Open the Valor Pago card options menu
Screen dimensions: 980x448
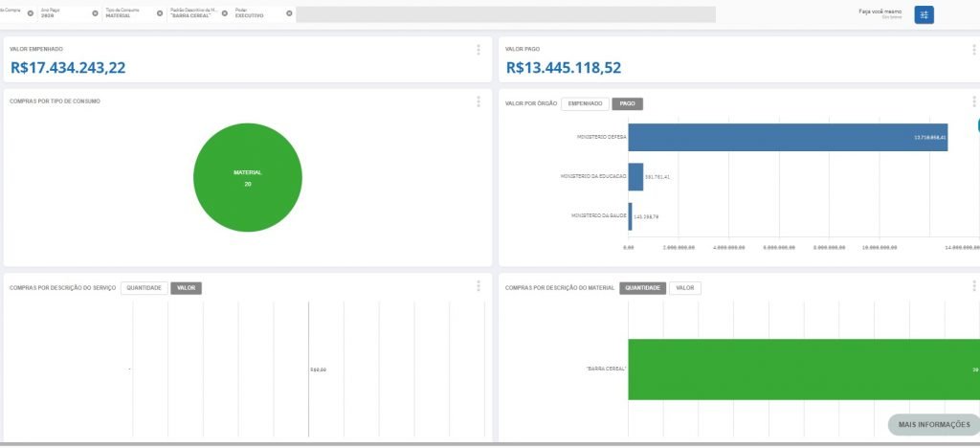[973, 50]
